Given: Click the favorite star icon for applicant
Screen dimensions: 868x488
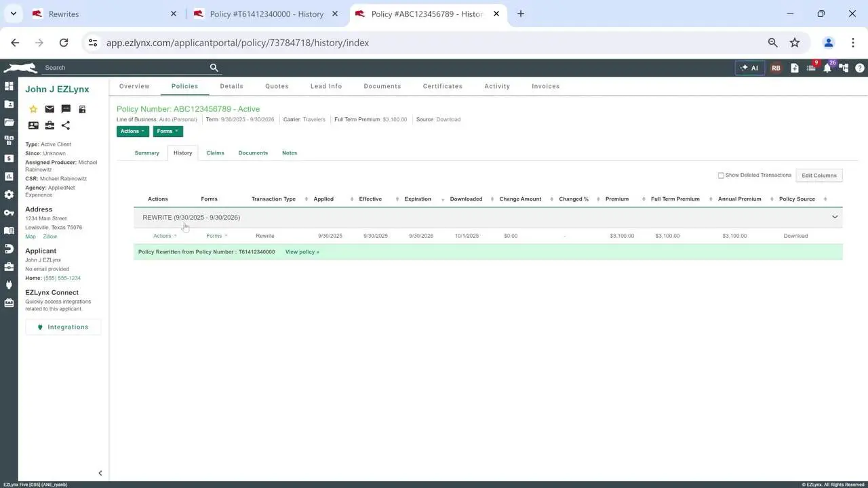Looking at the screenshot, I should (x=33, y=109).
